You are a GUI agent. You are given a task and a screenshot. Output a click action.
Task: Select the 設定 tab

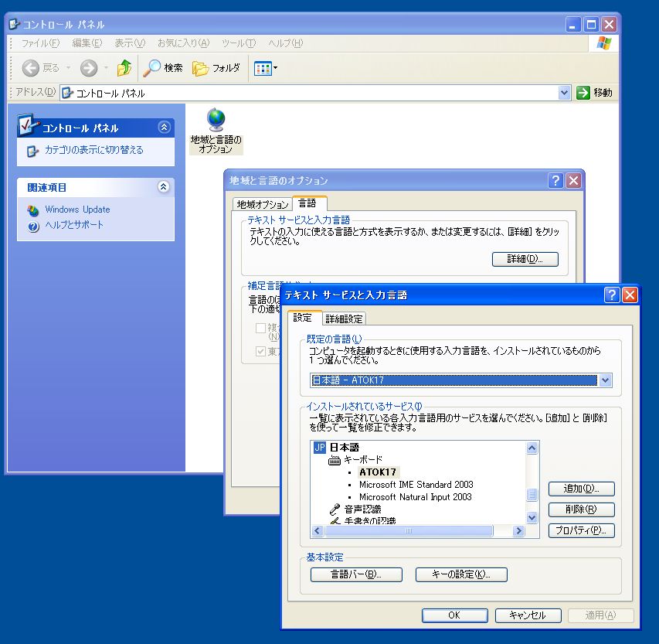point(304,318)
